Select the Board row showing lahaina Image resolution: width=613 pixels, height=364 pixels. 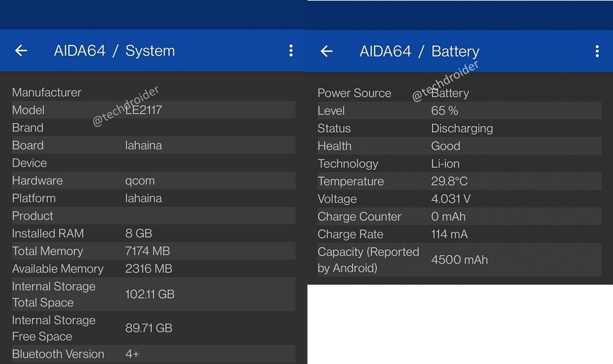tap(153, 146)
